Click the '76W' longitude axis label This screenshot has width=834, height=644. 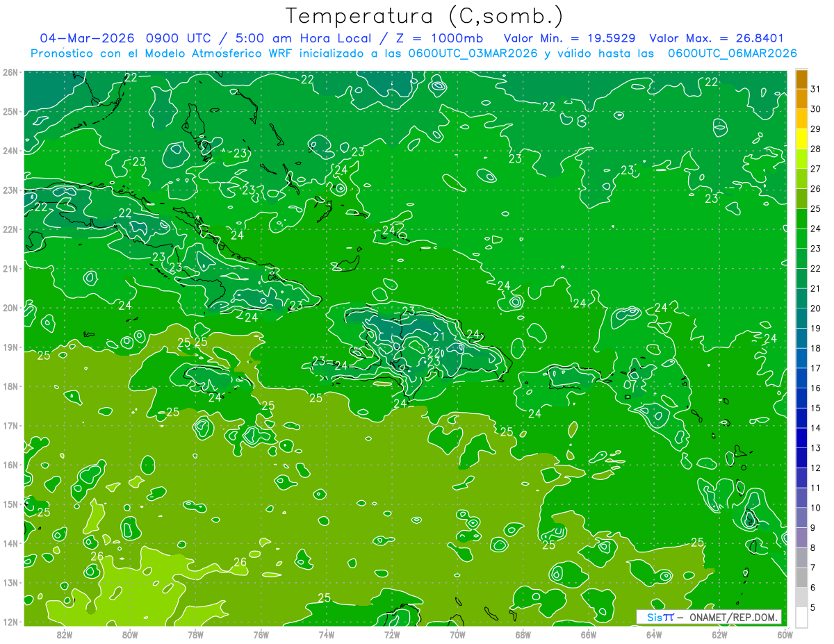pos(261,634)
